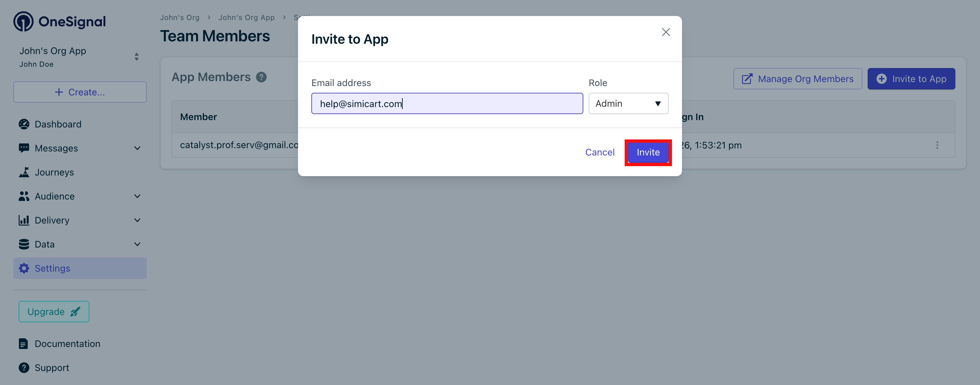
Task: Open Documentation from the sidebar
Action: 67,344
